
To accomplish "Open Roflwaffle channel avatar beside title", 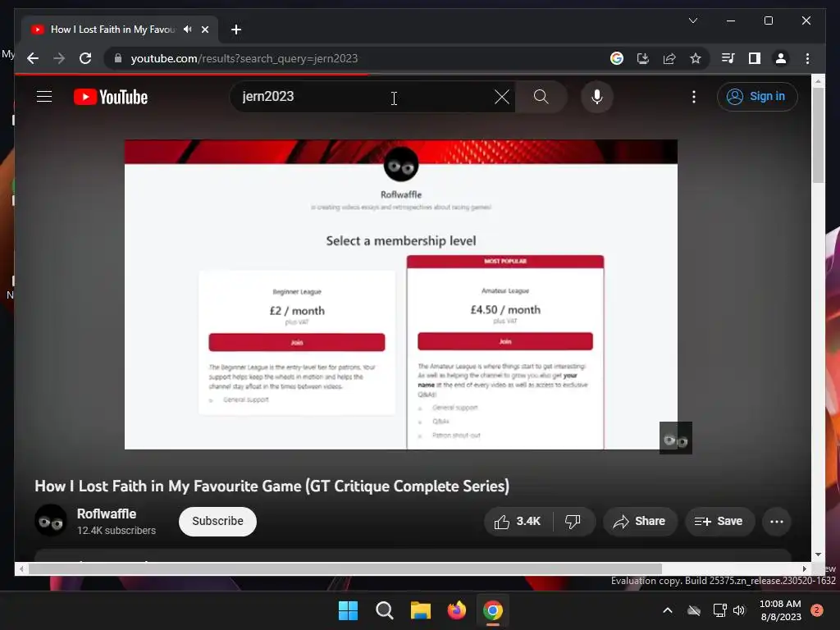I will [x=51, y=521].
